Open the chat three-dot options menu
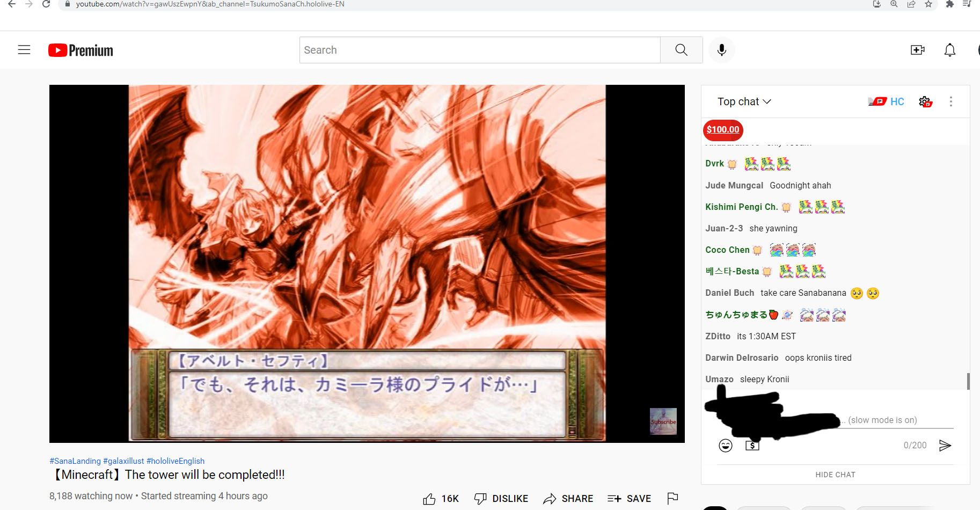Image resolution: width=980 pixels, height=510 pixels. pyautogui.click(x=951, y=101)
